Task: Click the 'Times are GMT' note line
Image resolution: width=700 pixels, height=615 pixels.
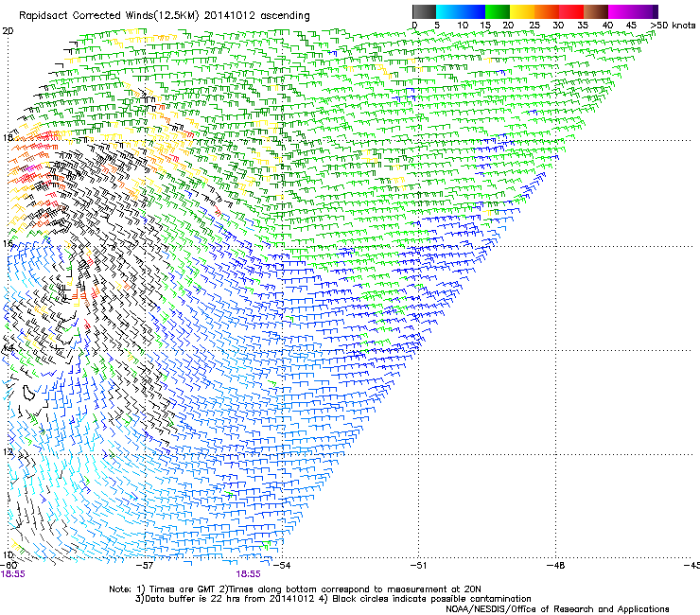Action: (295, 589)
